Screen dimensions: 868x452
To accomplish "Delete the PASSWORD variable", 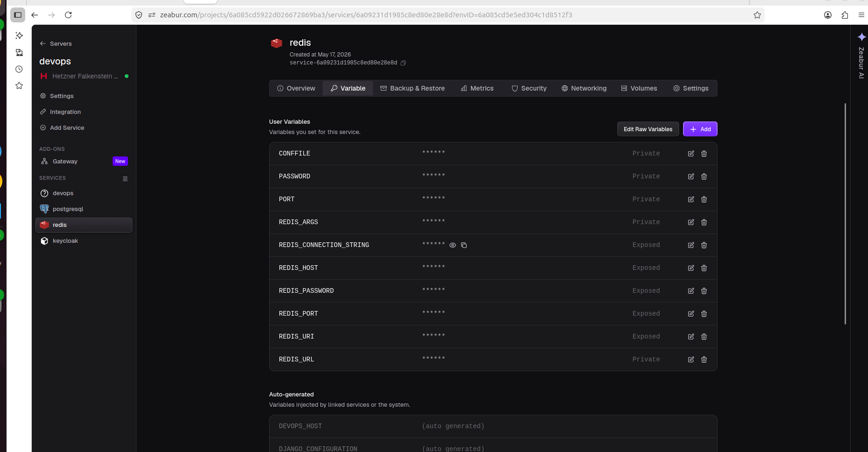I will (x=704, y=177).
